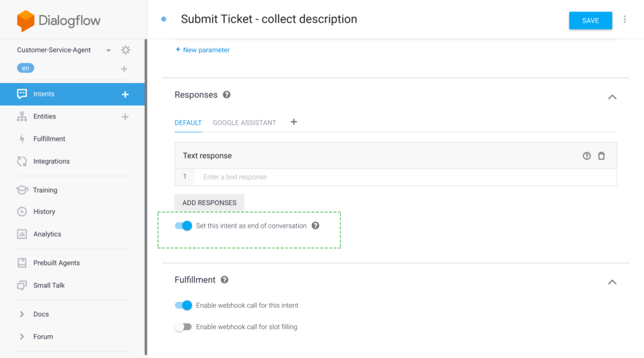Screen dimensions: 644x358
Task: Click the plus icon to create entity
Action: (x=125, y=116)
